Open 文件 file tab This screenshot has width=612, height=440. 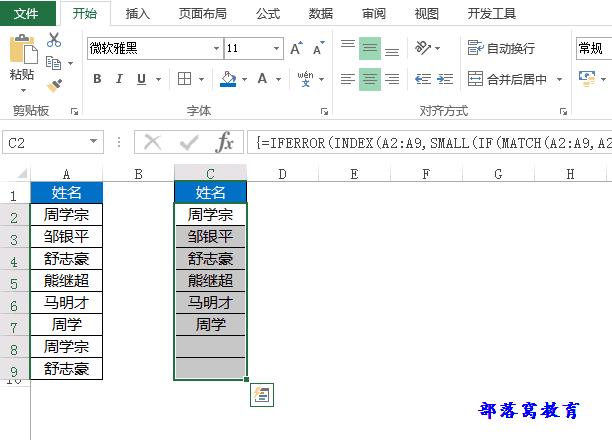26,14
